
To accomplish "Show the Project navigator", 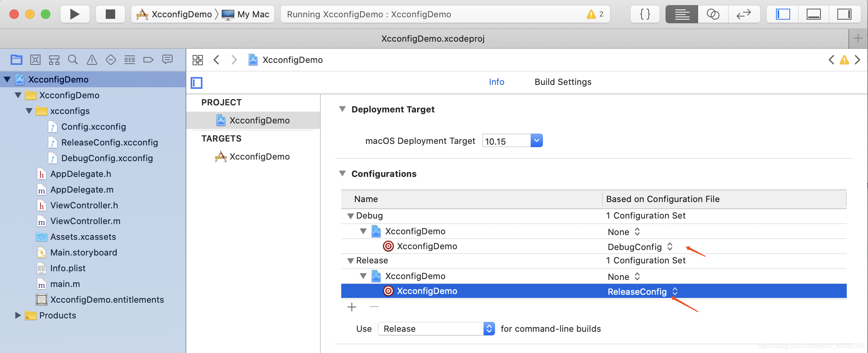I will pyautogui.click(x=17, y=60).
